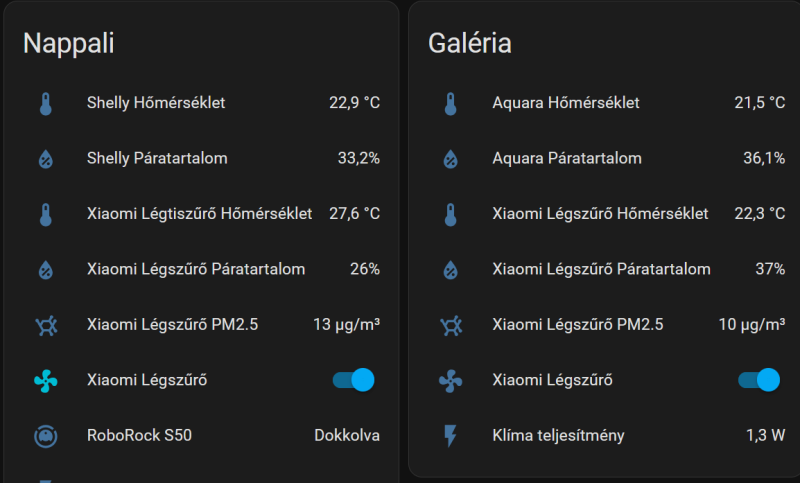Click the Galéria Xiaomi Légszűrő PM2.5 icon

[x=451, y=325]
